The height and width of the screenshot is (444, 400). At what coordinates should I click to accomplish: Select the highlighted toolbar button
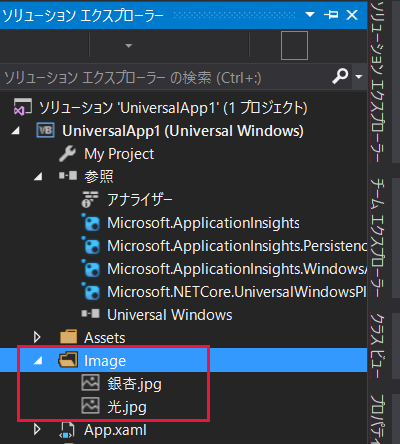(294, 45)
